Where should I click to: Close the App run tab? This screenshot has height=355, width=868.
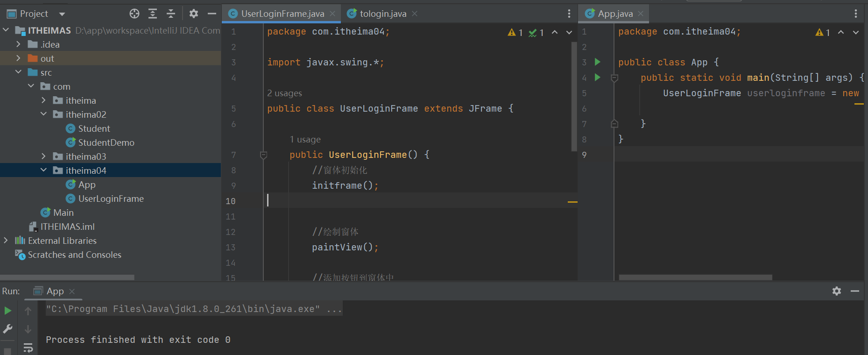[x=72, y=291]
